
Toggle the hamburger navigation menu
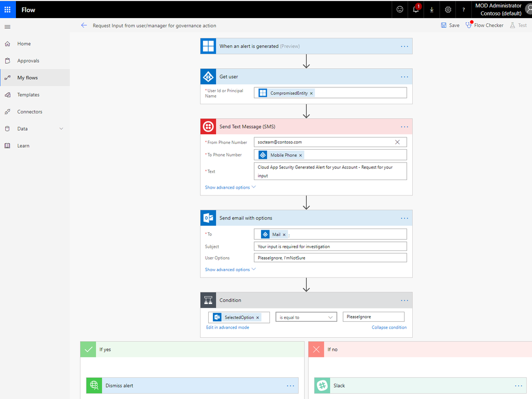coord(7,27)
